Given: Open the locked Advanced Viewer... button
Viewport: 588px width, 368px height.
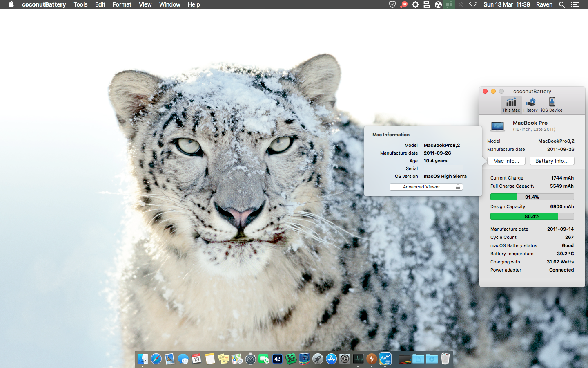Looking at the screenshot, I should pyautogui.click(x=426, y=187).
